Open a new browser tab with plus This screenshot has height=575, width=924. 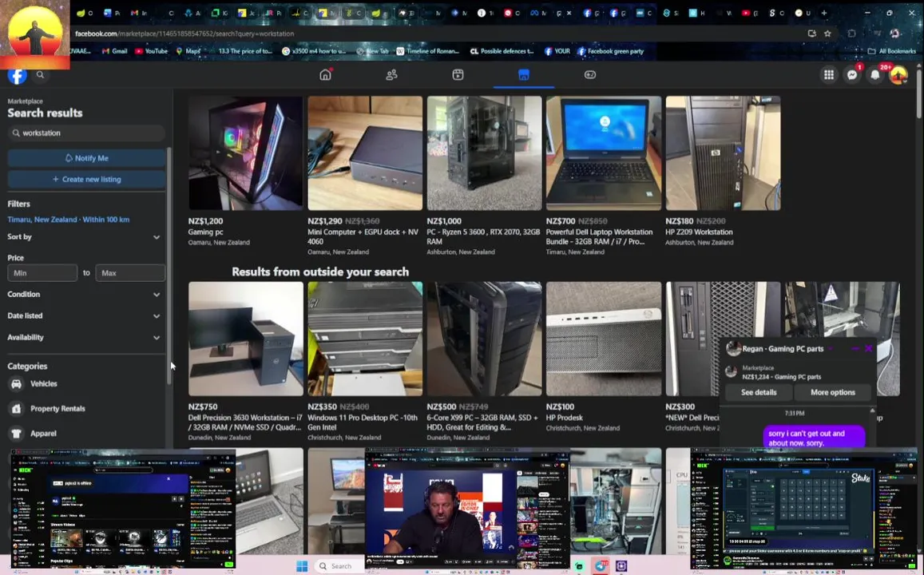tap(824, 13)
